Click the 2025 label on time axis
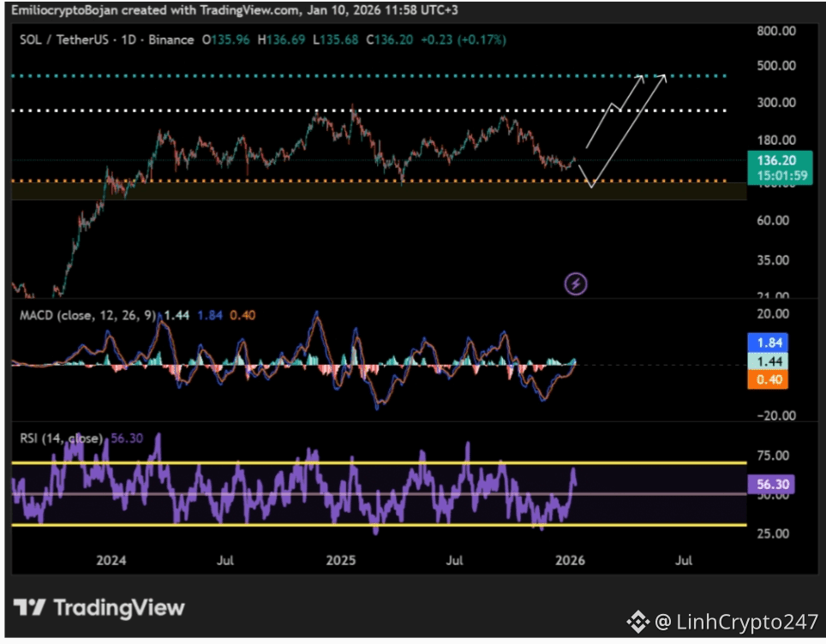Viewport: 826px width, 644px height. point(341,561)
